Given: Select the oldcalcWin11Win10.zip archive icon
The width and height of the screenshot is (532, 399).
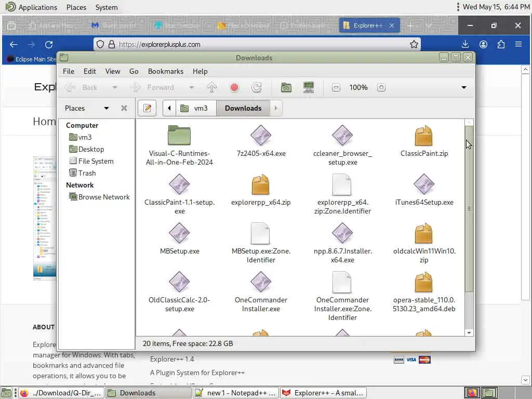Looking at the screenshot, I should [423, 233].
